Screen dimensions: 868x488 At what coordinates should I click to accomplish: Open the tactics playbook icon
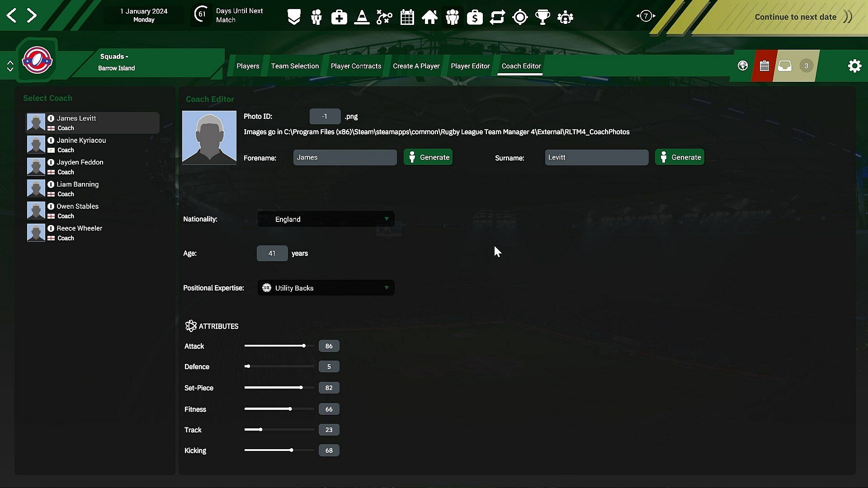384,17
